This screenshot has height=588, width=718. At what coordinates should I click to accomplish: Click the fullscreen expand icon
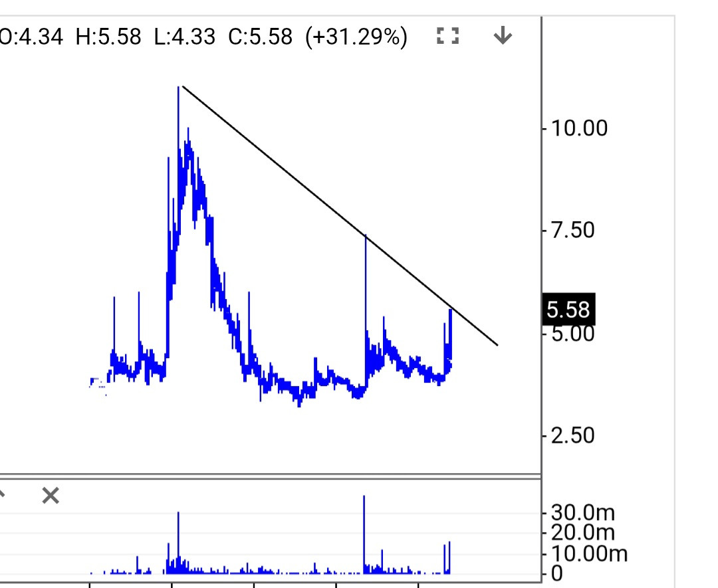[447, 36]
